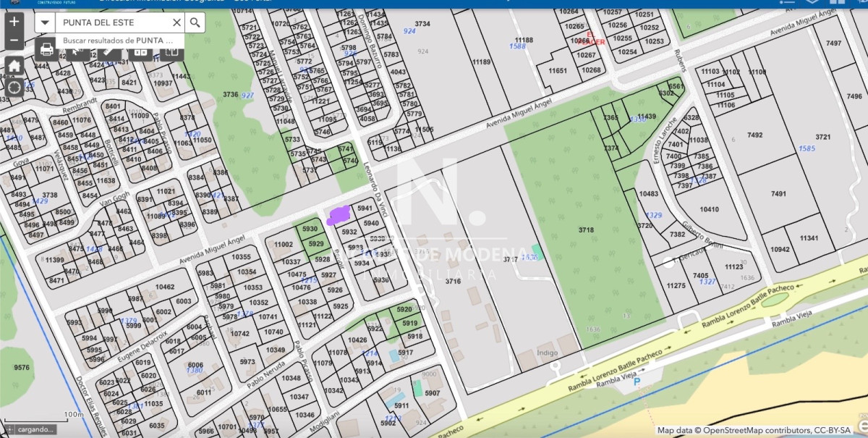Zoom in with the plus button
This screenshot has width=868, height=438.
[14, 22]
